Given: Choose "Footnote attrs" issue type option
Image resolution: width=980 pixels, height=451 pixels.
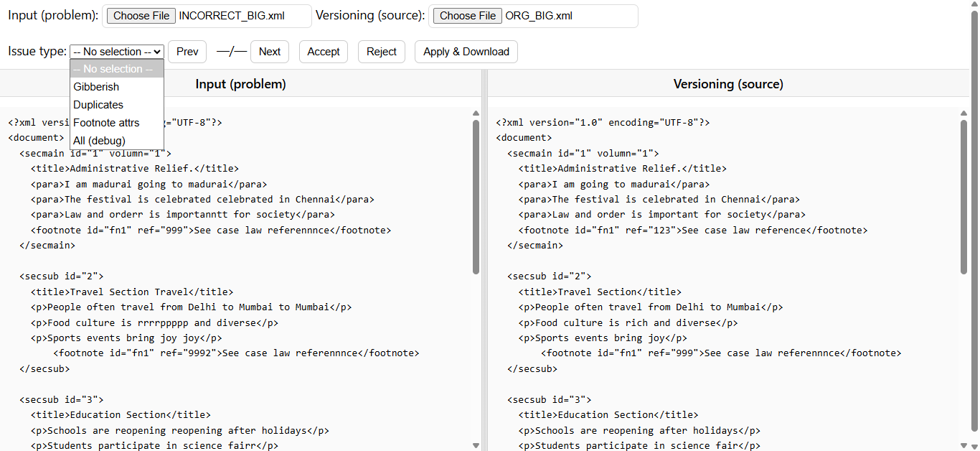Looking at the screenshot, I should point(106,122).
